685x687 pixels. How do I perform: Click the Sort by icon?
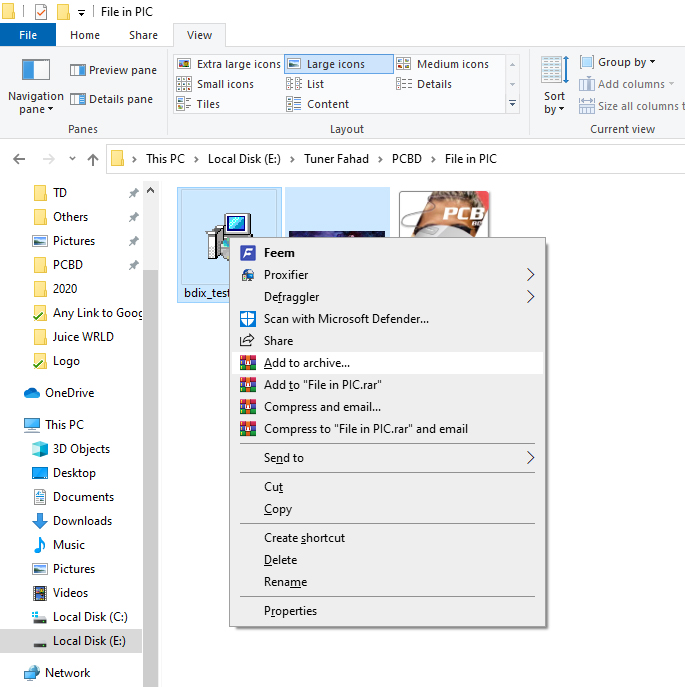click(x=555, y=70)
